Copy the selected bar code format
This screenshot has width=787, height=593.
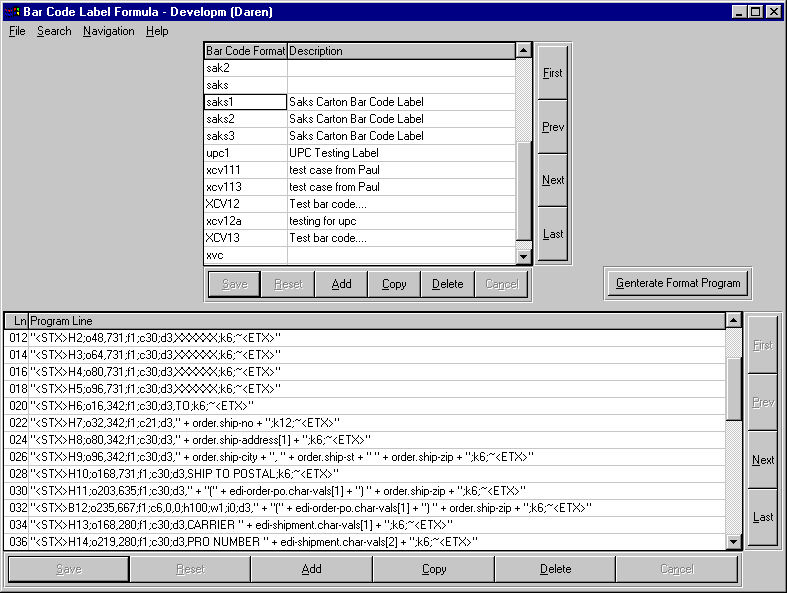pyautogui.click(x=394, y=284)
